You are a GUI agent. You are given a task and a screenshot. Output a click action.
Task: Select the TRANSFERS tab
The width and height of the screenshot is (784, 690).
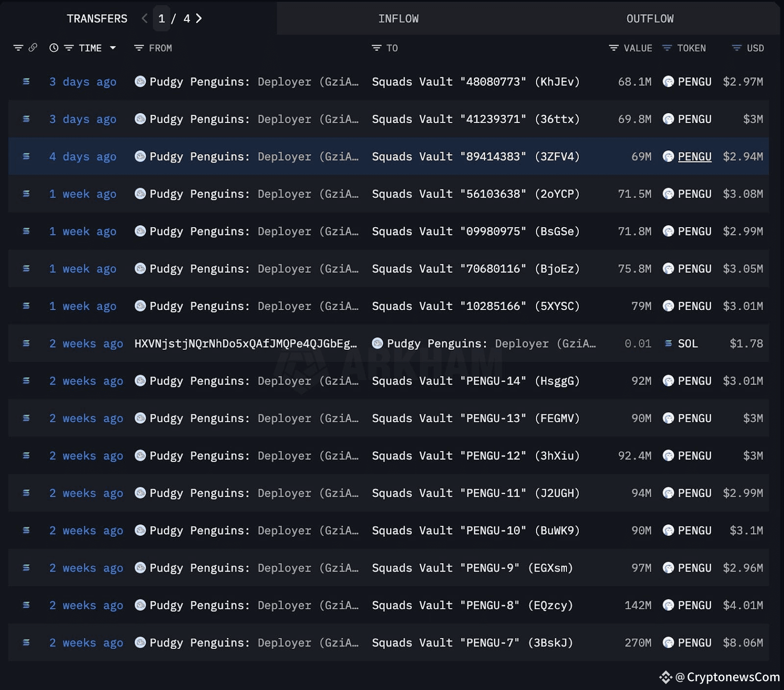pyautogui.click(x=97, y=19)
